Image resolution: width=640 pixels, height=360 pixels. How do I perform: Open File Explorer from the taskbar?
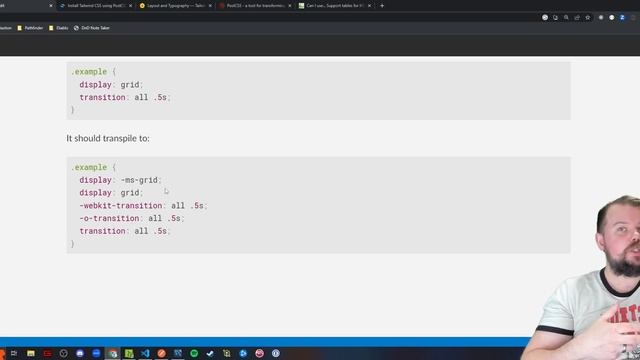(x=31, y=353)
